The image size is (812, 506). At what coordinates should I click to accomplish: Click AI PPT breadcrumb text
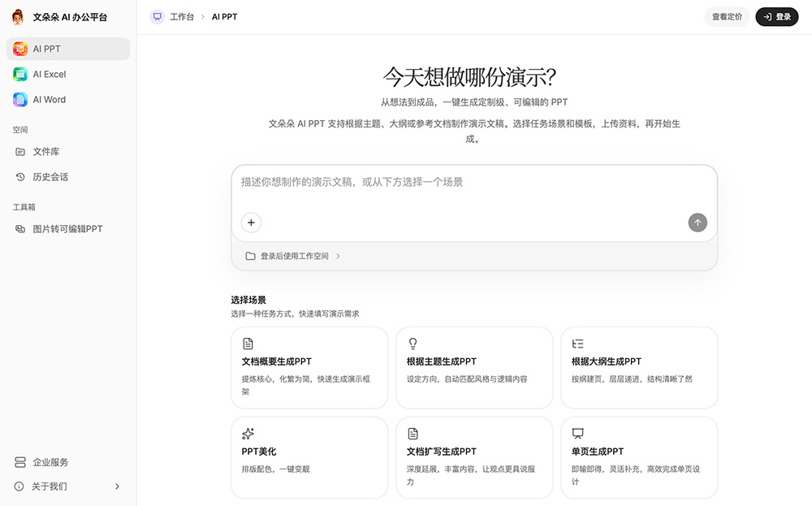[x=224, y=16]
